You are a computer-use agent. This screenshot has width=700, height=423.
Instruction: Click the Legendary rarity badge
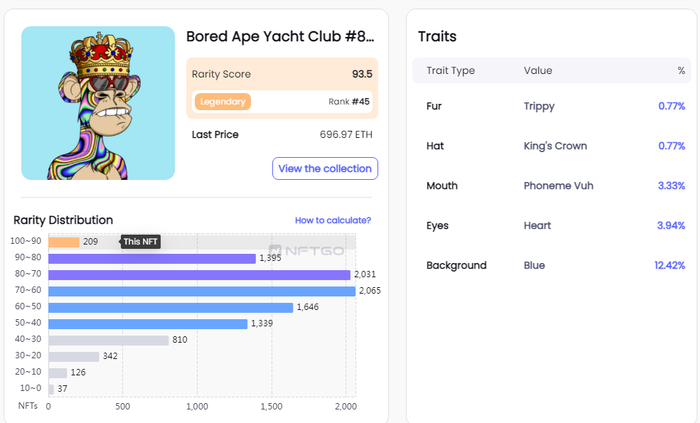point(223,101)
